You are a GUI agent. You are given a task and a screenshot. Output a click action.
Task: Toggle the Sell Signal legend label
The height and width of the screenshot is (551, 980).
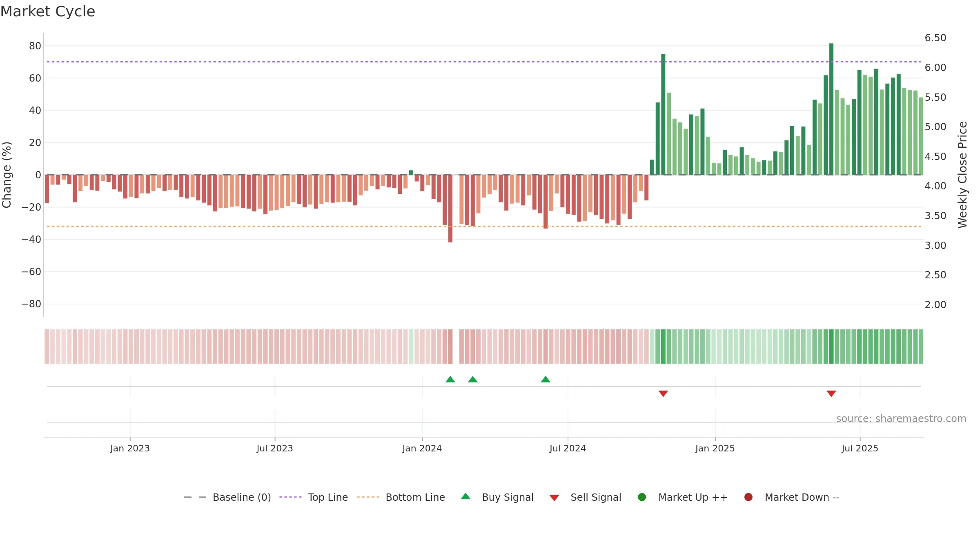pos(596,497)
